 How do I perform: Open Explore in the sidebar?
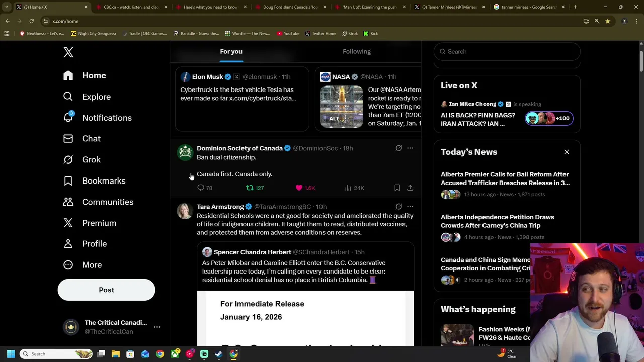tap(87, 97)
